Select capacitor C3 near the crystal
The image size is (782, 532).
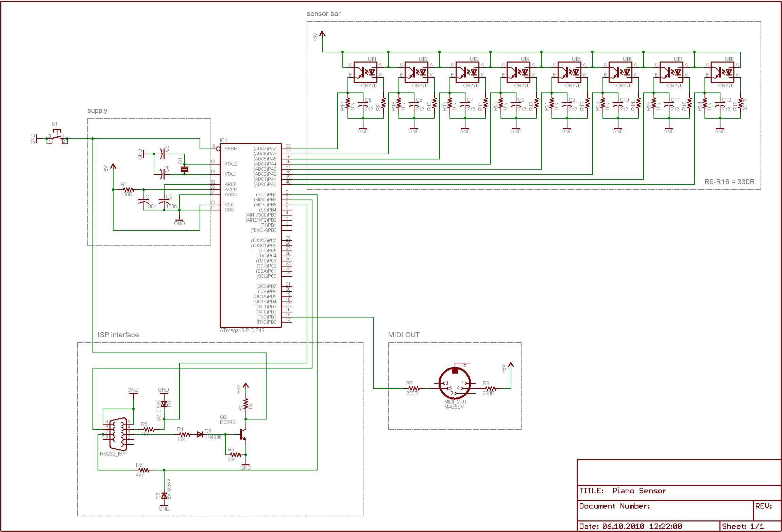[163, 154]
